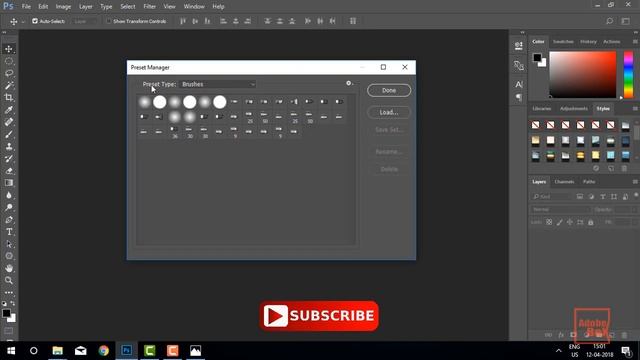Screen dimensions: 640x360
Task: Expand the Opacity value dropdown
Action: [x=634, y=209]
